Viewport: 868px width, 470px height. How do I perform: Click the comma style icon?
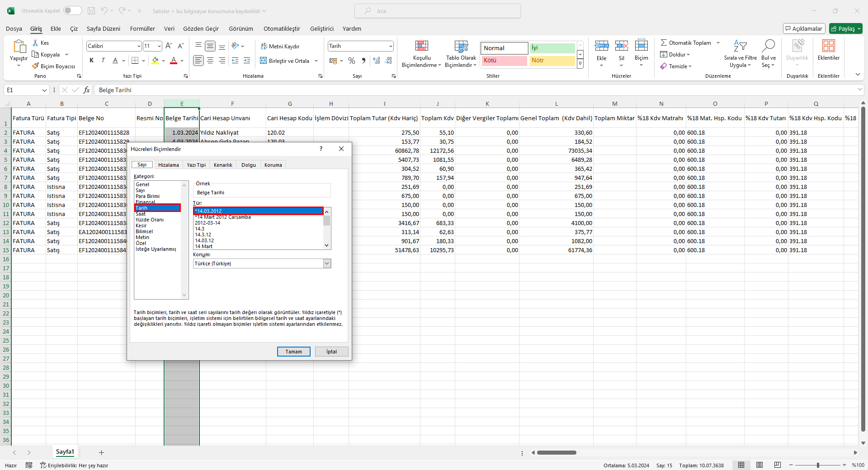(x=363, y=61)
